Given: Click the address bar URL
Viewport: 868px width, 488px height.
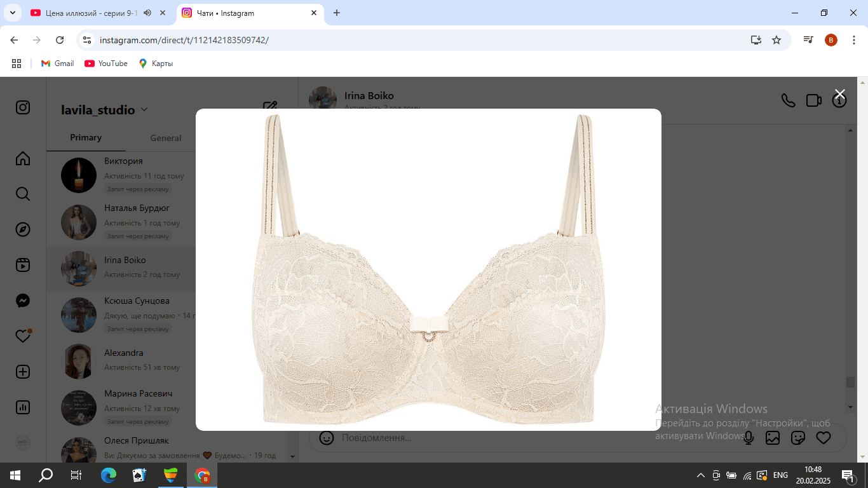Looking at the screenshot, I should click(184, 40).
